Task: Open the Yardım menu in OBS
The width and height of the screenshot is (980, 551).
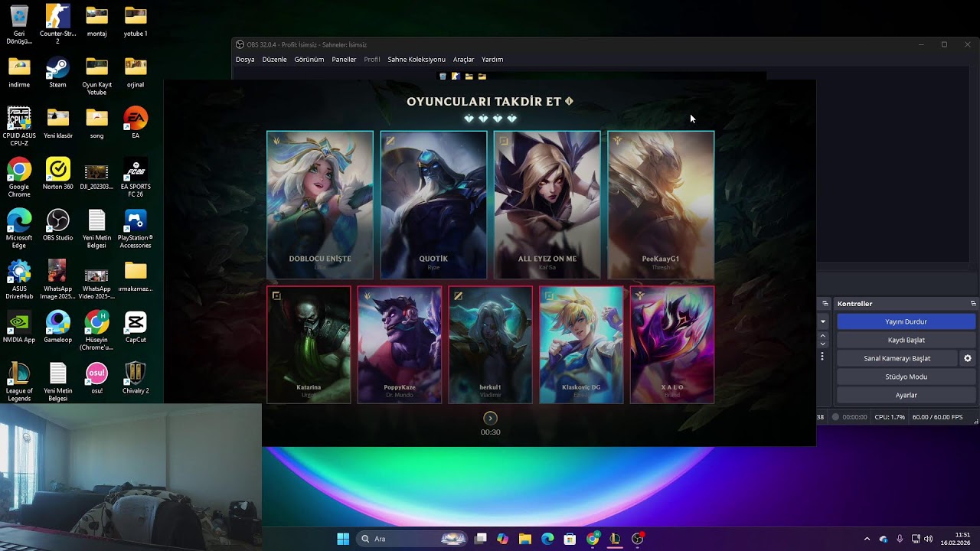Action: click(x=492, y=60)
